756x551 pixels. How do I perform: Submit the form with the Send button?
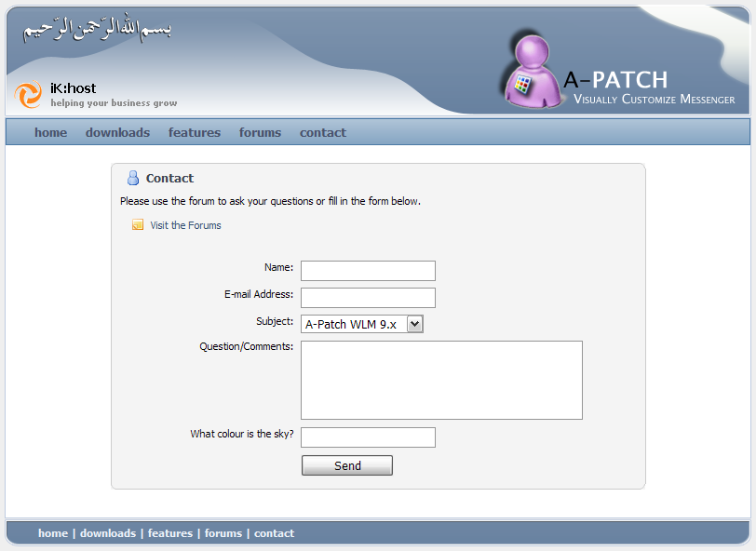[x=347, y=465]
